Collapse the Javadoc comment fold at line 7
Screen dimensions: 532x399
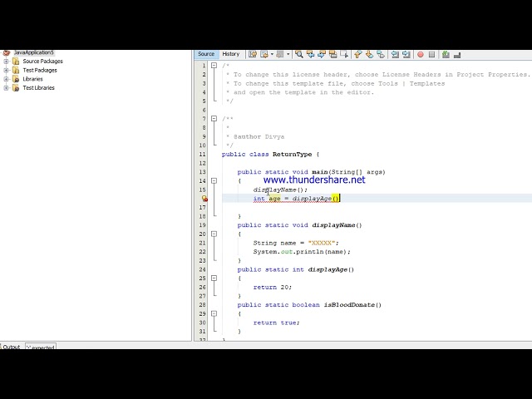click(214, 118)
